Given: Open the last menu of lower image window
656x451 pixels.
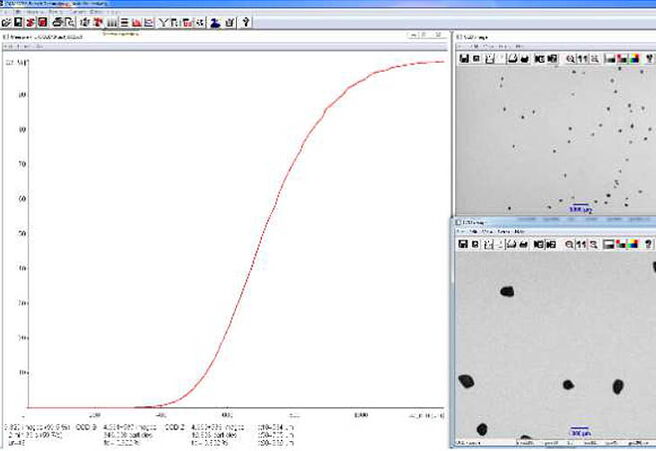Looking at the screenshot, I should tap(520, 231).
